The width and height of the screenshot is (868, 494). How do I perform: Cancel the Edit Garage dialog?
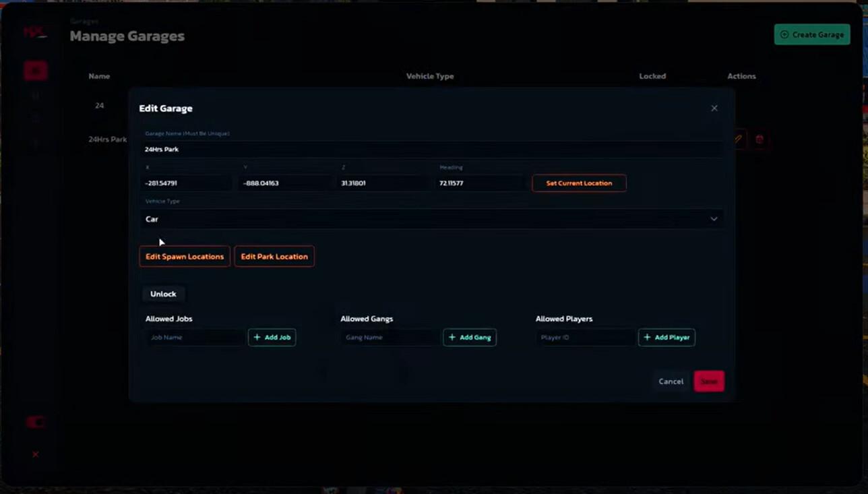(671, 381)
